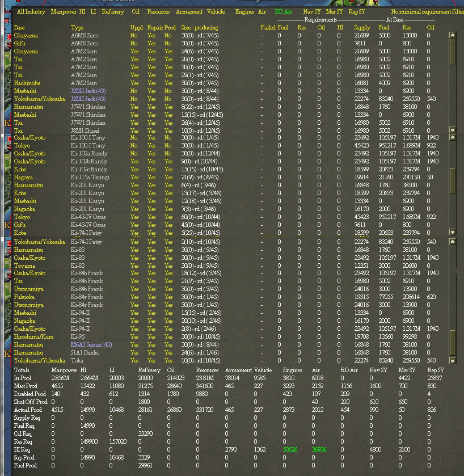Click the Supply column header

click(x=362, y=27)
